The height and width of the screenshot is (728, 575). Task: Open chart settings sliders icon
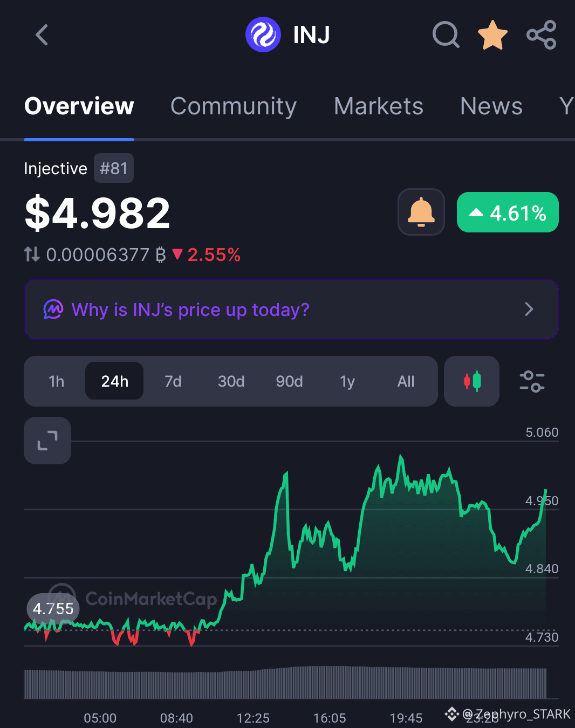(x=532, y=381)
